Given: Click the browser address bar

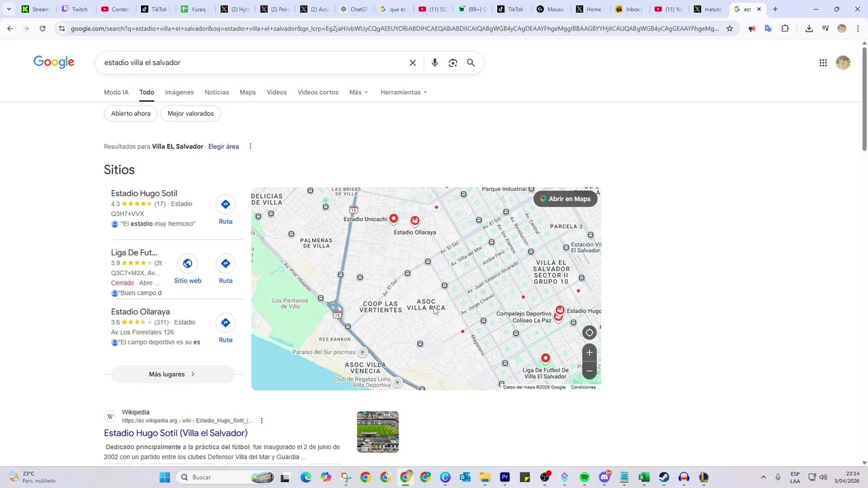Looking at the screenshot, I should click(x=393, y=28).
